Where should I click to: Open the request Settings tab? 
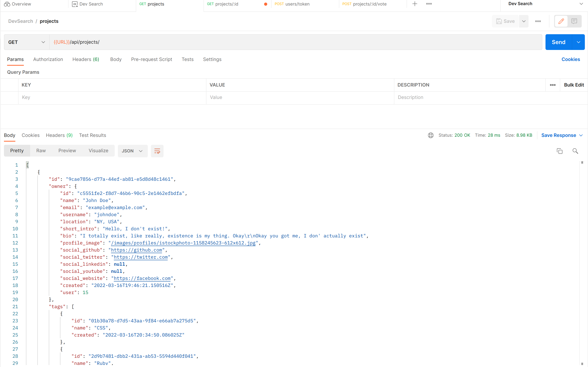pos(212,59)
